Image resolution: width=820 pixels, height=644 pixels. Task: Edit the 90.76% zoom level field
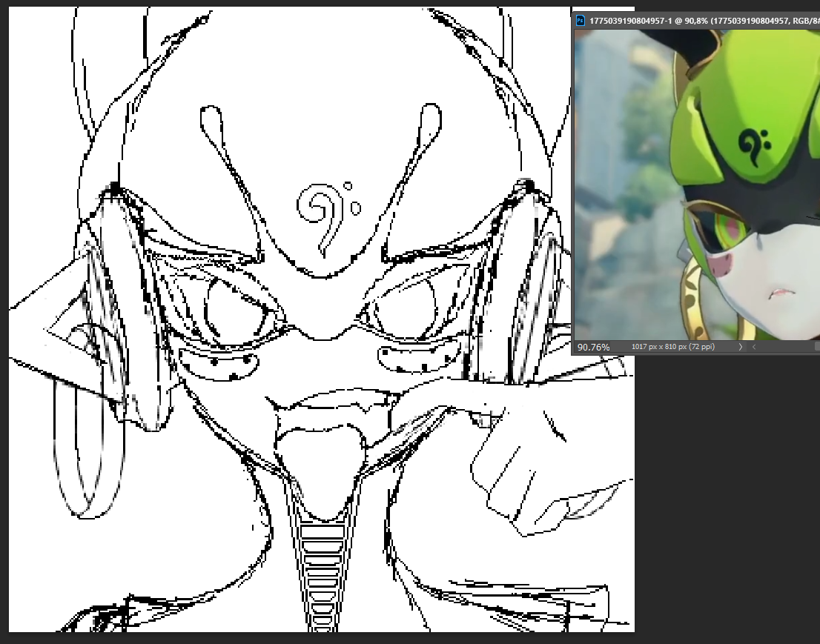click(x=594, y=347)
